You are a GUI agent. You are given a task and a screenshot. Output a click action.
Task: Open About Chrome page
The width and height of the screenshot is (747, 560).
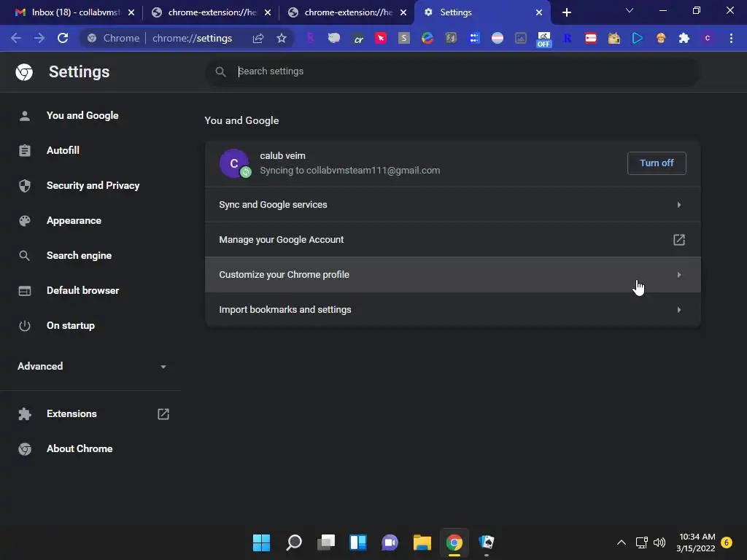[80, 448]
